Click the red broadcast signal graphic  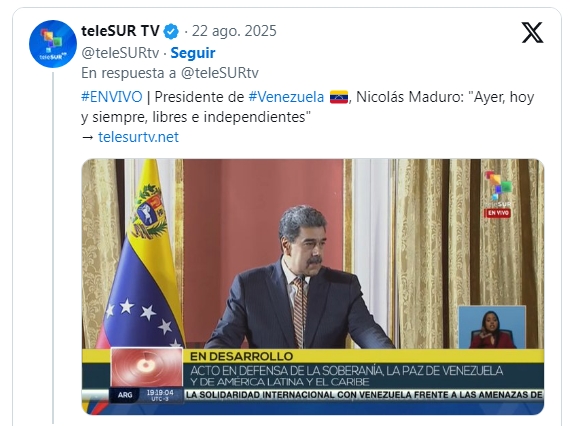147,367
